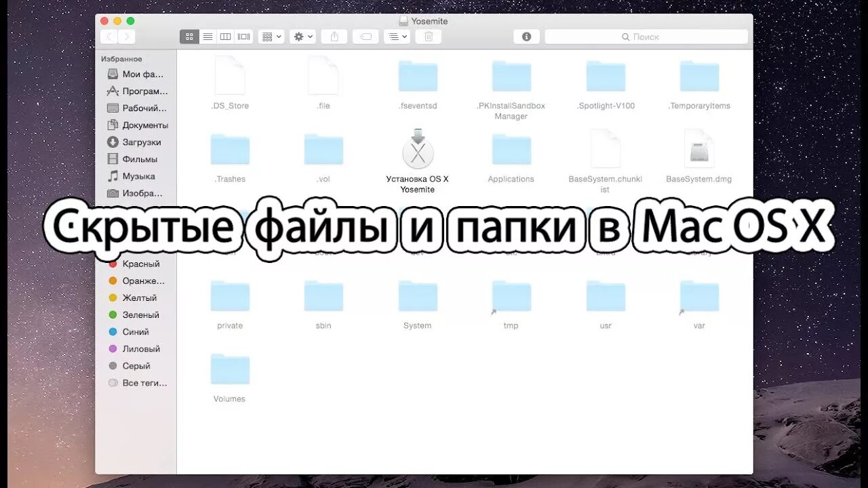868x488 pixels.
Task: Click the Yosemite window title proxy icon
Action: coord(403,21)
